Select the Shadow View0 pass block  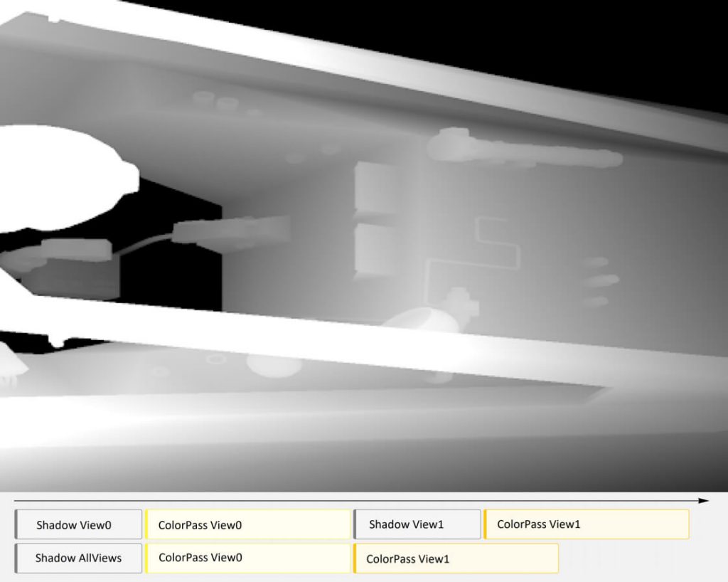[78, 524]
